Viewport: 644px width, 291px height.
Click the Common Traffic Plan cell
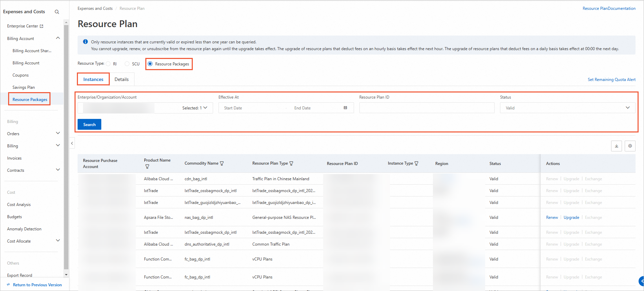(271, 244)
